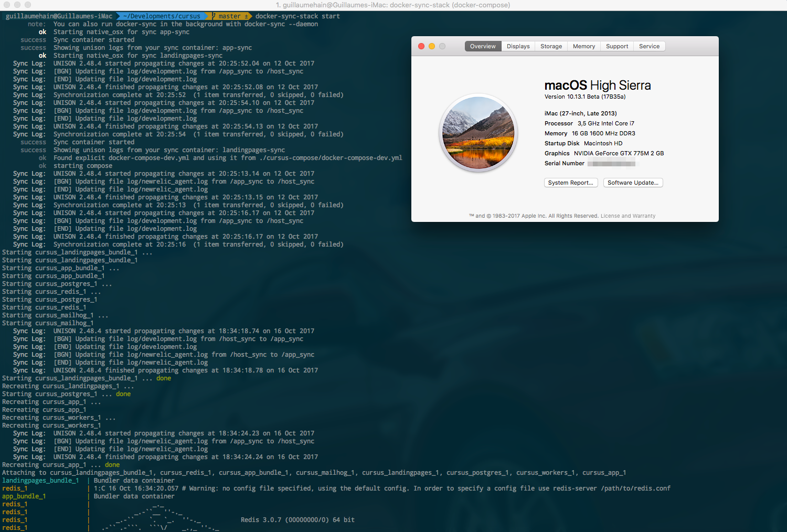Click the terminal window title text
Image resolution: width=787 pixels, height=532 pixels.
[393, 5]
